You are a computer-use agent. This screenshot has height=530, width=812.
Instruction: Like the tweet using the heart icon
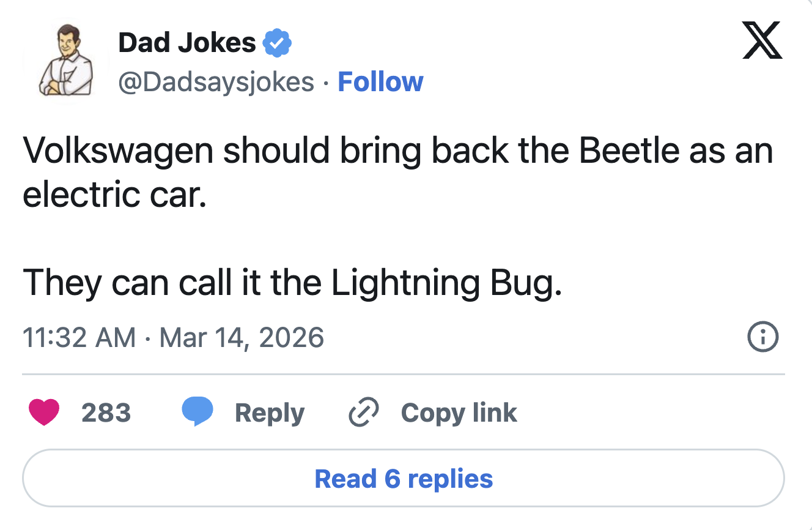tap(45, 412)
